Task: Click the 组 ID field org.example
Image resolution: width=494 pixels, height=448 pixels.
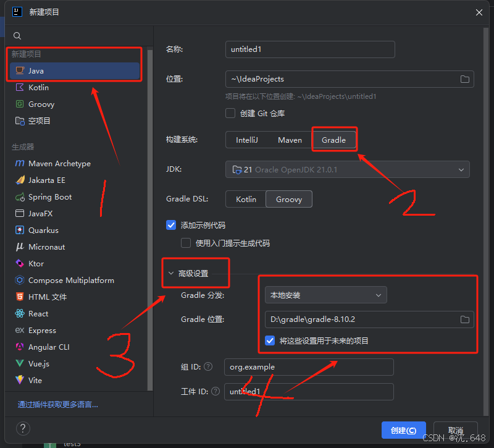Action: point(309,367)
